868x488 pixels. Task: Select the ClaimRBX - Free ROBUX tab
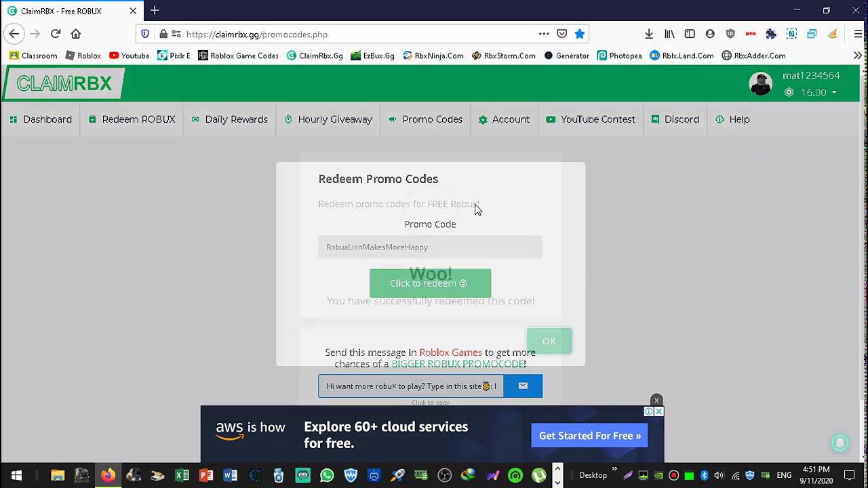point(71,11)
